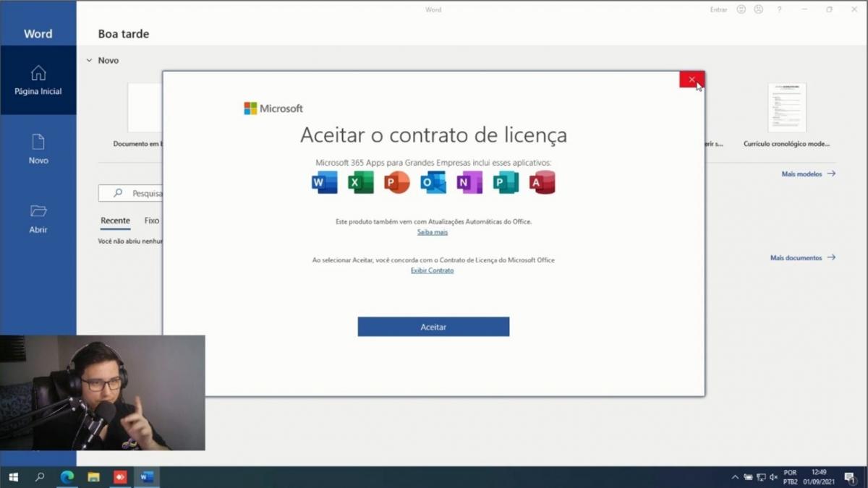Viewport: 868px width, 488px height.
Task: Click the Publisher app icon in dialog
Action: point(506,182)
